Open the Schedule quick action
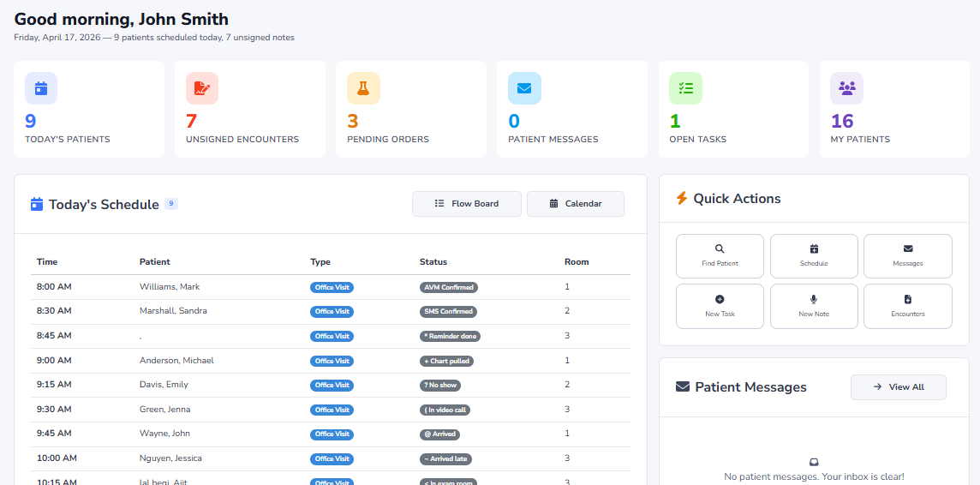 pyautogui.click(x=814, y=256)
